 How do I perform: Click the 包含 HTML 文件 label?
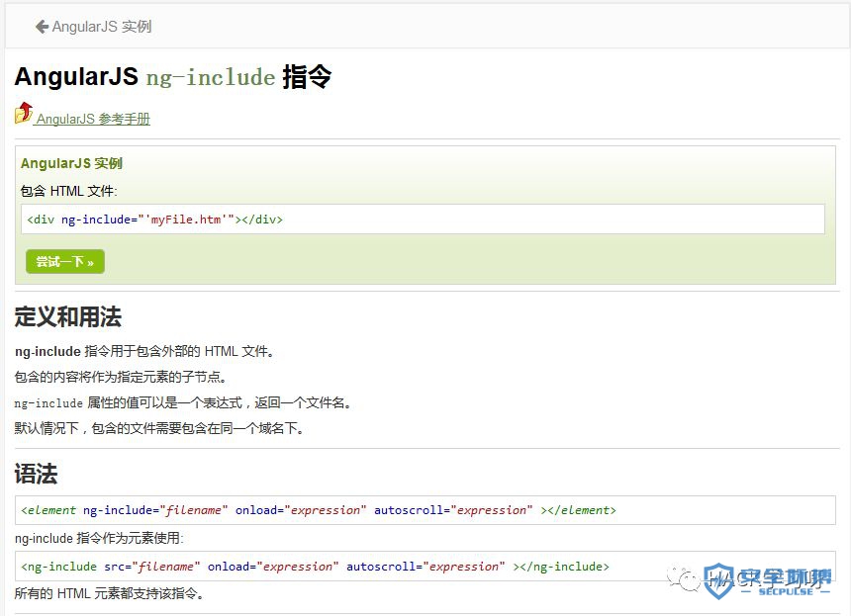pos(68,191)
